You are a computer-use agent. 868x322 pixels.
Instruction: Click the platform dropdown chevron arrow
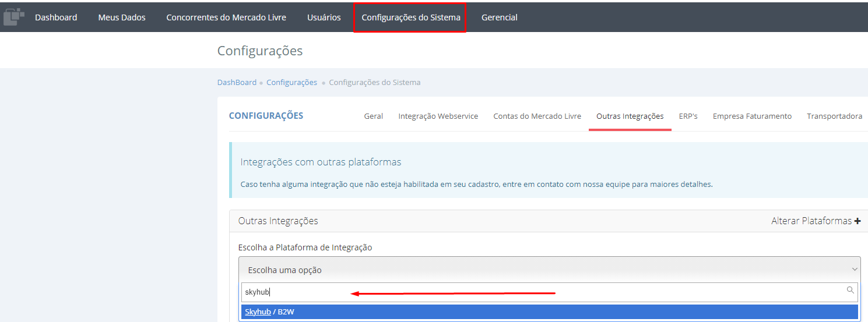[x=855, y=270]
